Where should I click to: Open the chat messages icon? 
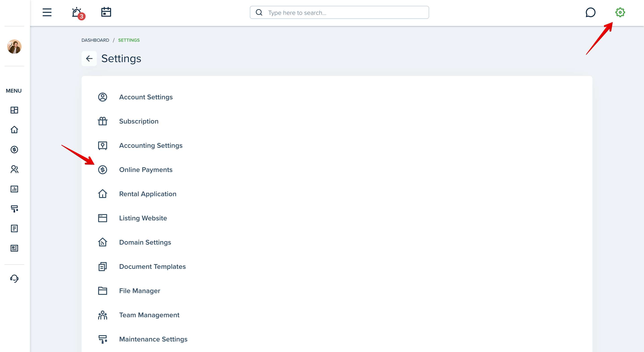(x=590, y=12)
